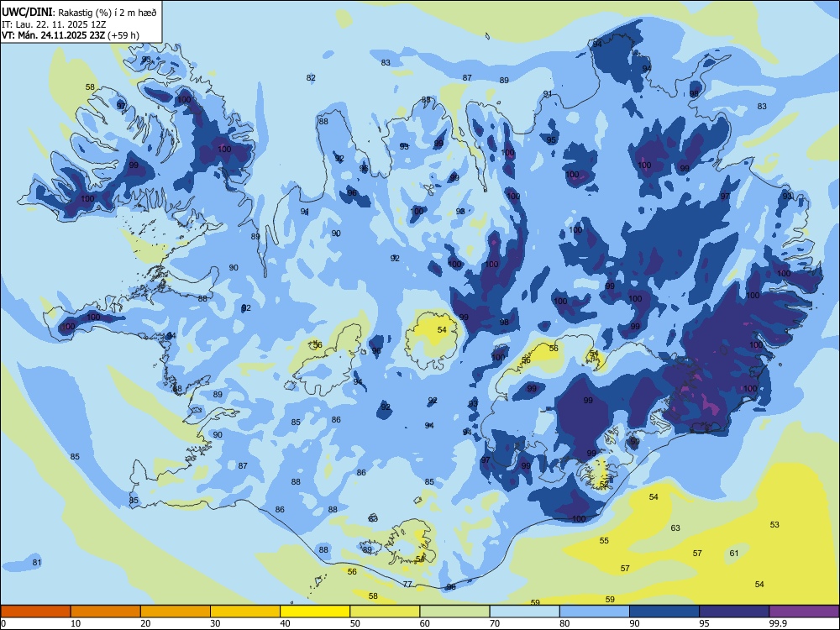Click the 'IT: Lau. 22. 11. 2025 12Z' line
This screenshot has width=840, height=630.
(x=54, y=24)
